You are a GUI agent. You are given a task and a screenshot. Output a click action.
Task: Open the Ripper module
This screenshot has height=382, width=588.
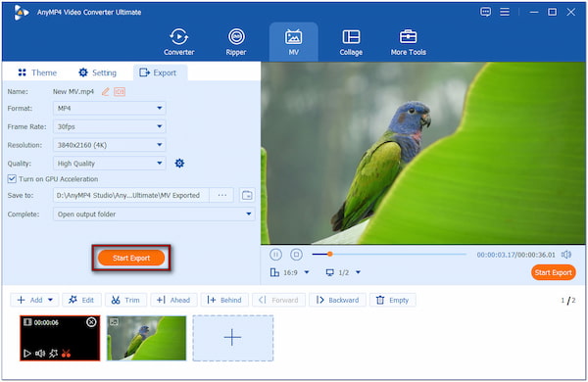(236, 41)
